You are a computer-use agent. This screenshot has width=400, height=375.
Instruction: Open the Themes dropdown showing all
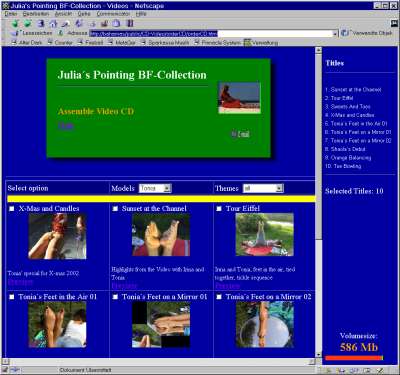coord(263,188)
